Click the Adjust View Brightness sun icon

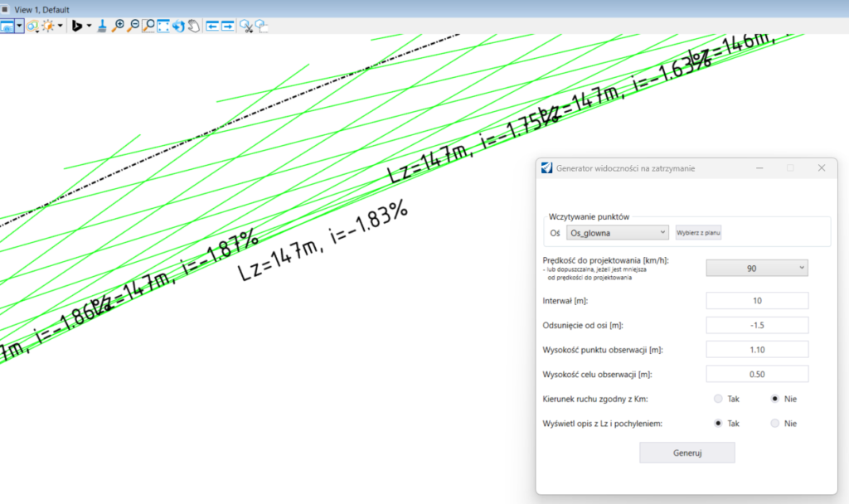pyautogui.click(x=49, y=26)
